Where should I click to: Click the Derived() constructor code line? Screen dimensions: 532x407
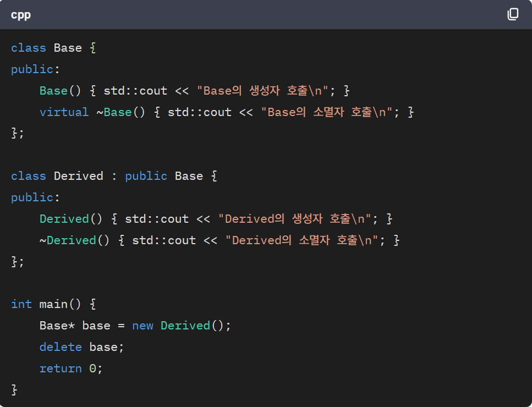[216, 219]
